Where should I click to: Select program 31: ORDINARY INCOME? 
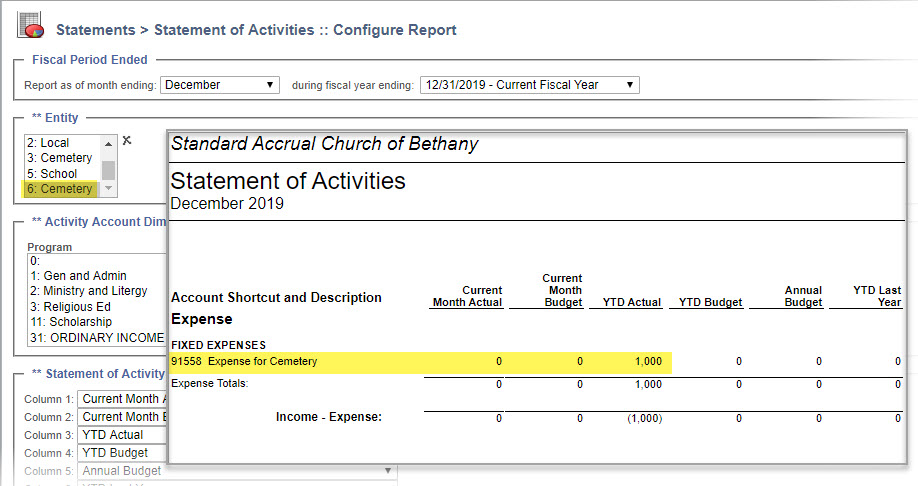(97, 338)
